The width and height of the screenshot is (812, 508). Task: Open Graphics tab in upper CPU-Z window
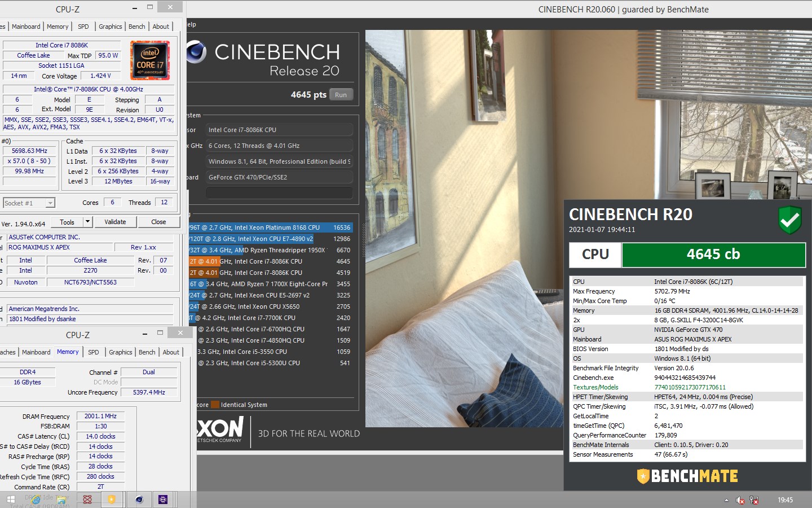click(111, 27)
